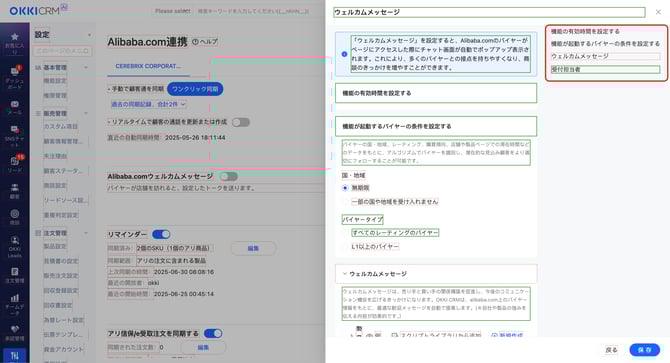Click the ワンクリック同期 button
670x363 pixels.
pyautogui.click(x=195, y=89)
